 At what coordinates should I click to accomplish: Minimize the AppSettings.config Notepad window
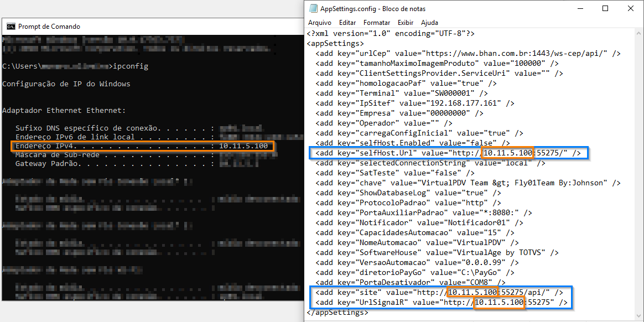pyautogui.click(x=579, y=8)
